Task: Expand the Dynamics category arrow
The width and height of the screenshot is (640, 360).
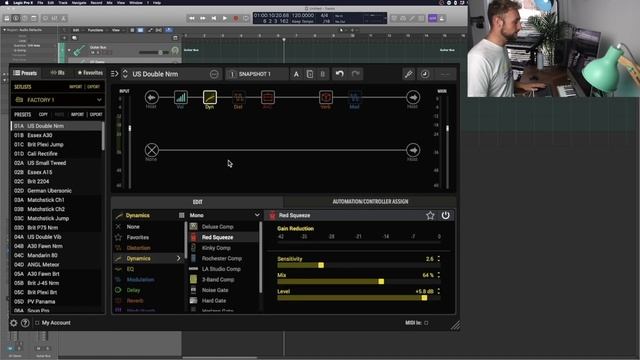Action: (178, 258)
